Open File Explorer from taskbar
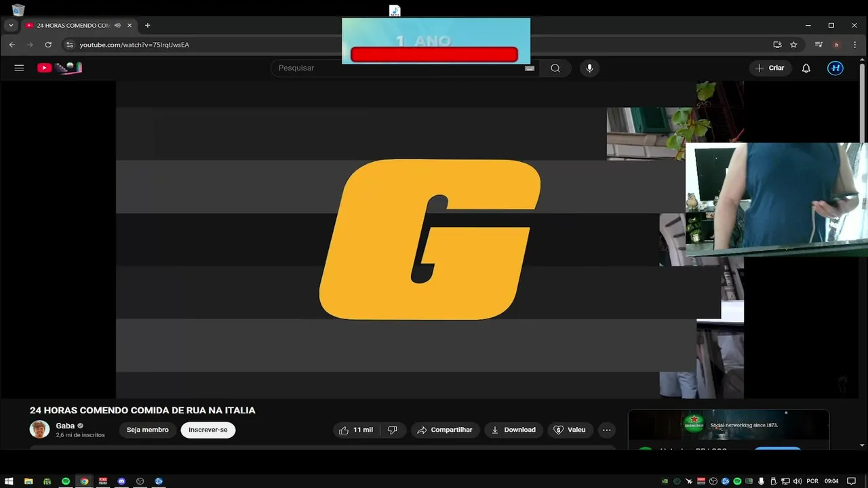Image resolution: width=868 pixels, height=488 pixels. pos(28,481)
